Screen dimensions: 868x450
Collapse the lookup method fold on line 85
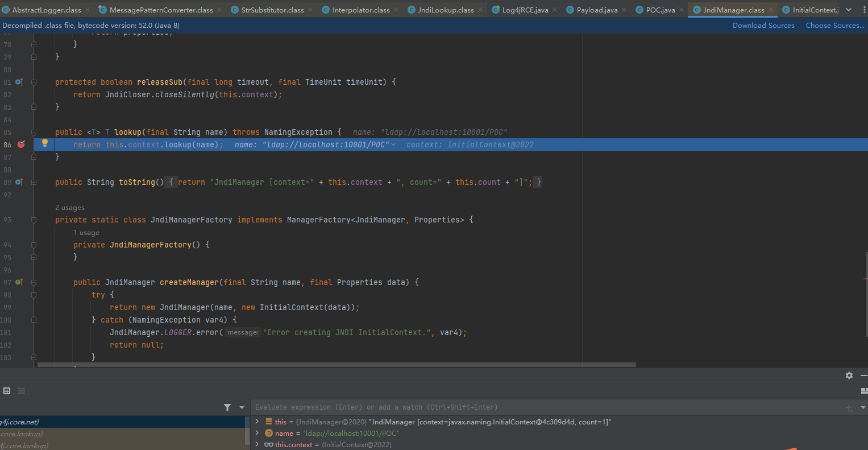[x=34, y=132]
